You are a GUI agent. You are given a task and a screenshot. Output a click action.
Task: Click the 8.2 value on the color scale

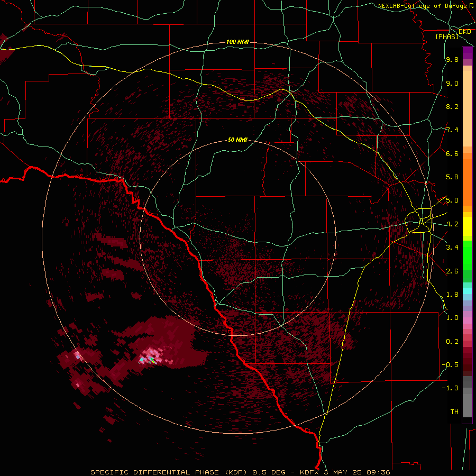coord(452,106)
